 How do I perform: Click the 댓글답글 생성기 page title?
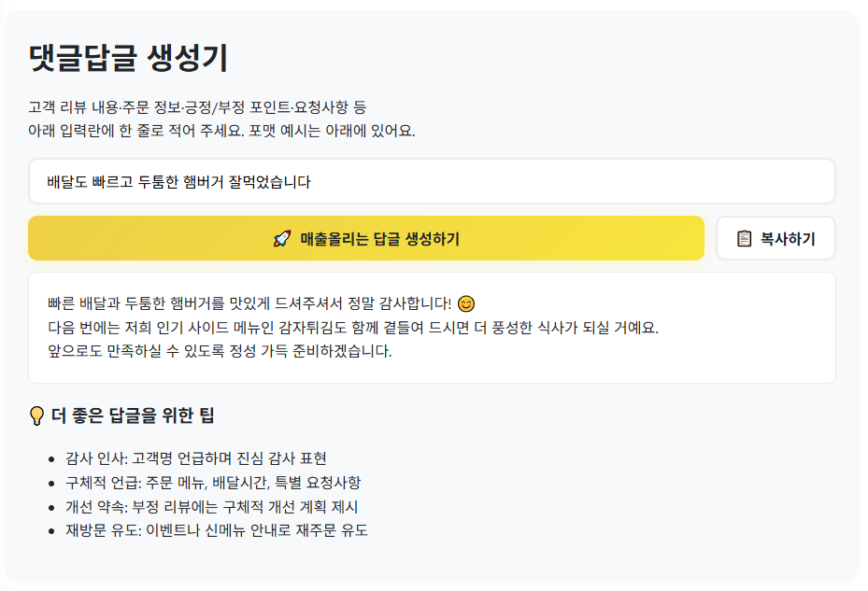click(128, 58)
